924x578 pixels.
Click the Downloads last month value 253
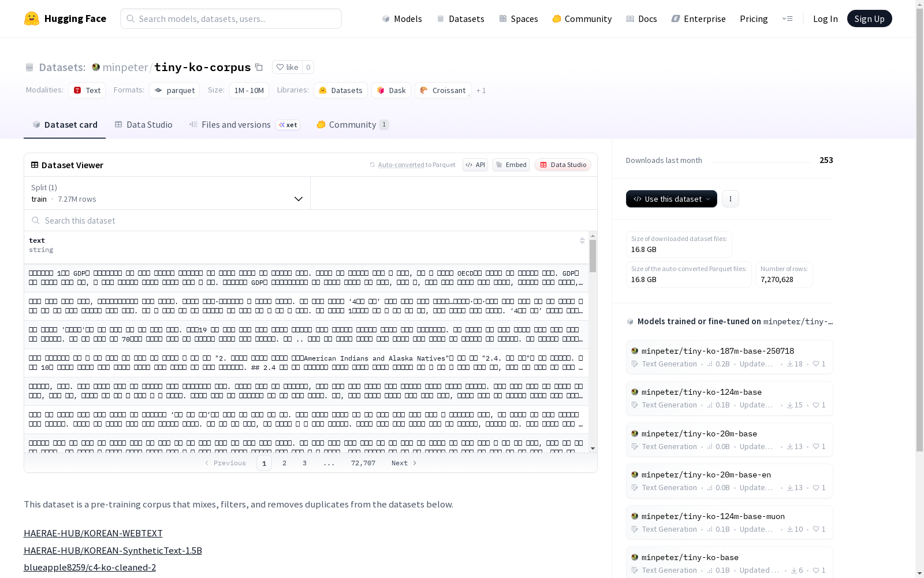826,160
